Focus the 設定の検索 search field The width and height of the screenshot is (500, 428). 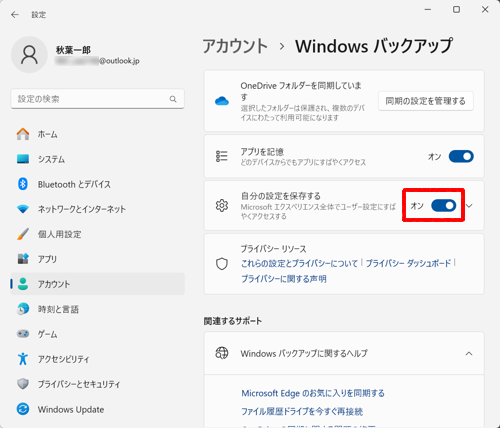pos(97,99)
